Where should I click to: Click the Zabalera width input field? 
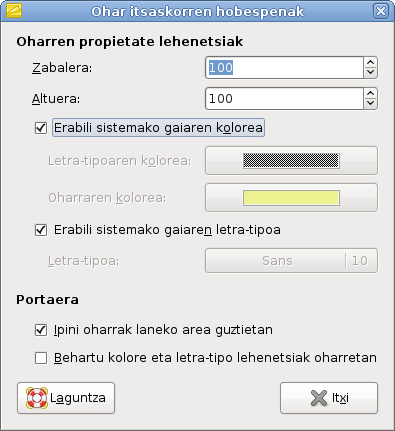coord(284,68)
